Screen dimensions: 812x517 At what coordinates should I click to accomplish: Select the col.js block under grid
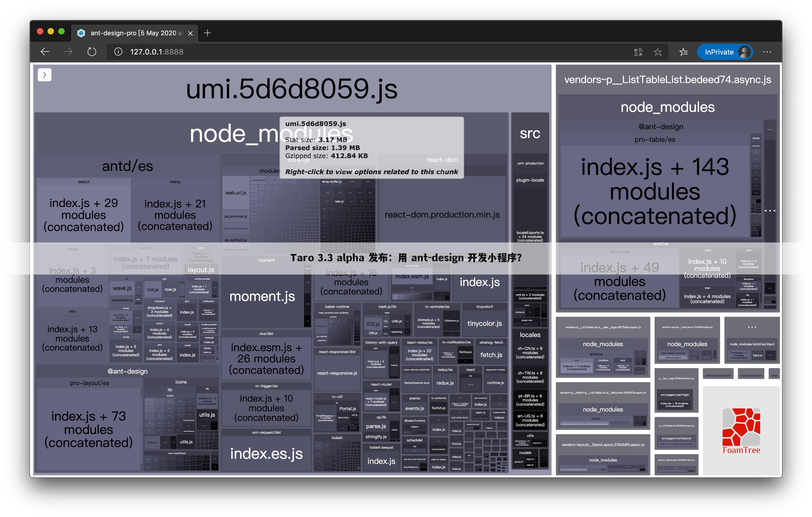[x=153, y=289]
